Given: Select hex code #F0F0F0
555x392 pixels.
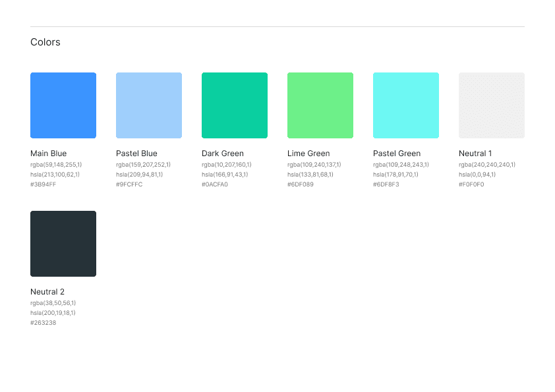Looking at the screenshot, I should [x=471, y=184].
